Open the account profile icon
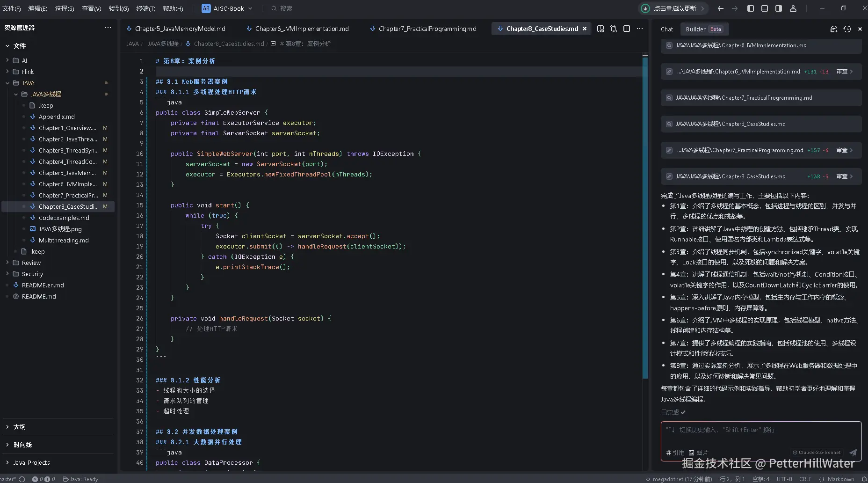The width and height of the screenshot is (868, 483). [793, 8]
